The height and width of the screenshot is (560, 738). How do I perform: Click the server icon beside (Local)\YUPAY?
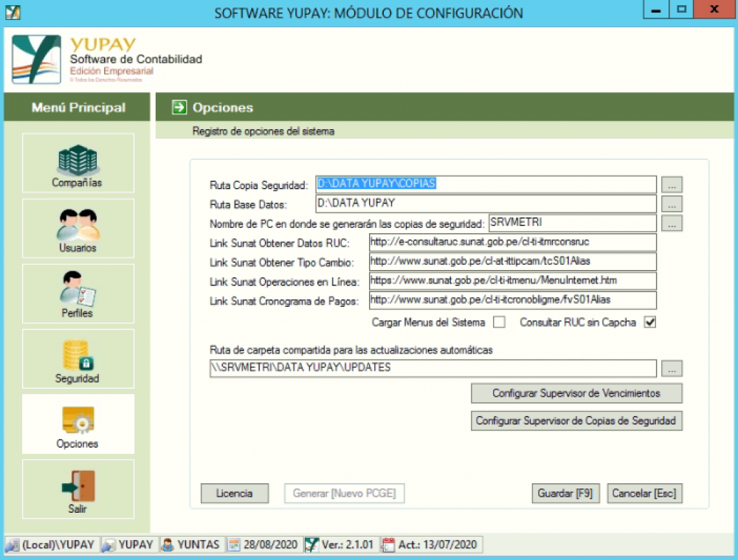13,545
